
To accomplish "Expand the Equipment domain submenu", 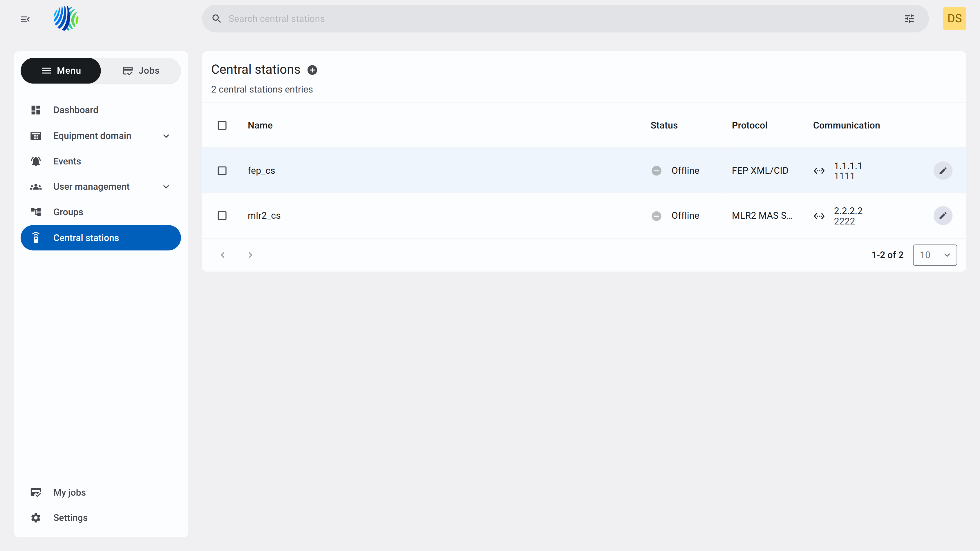I will click(x=166, y=136).
